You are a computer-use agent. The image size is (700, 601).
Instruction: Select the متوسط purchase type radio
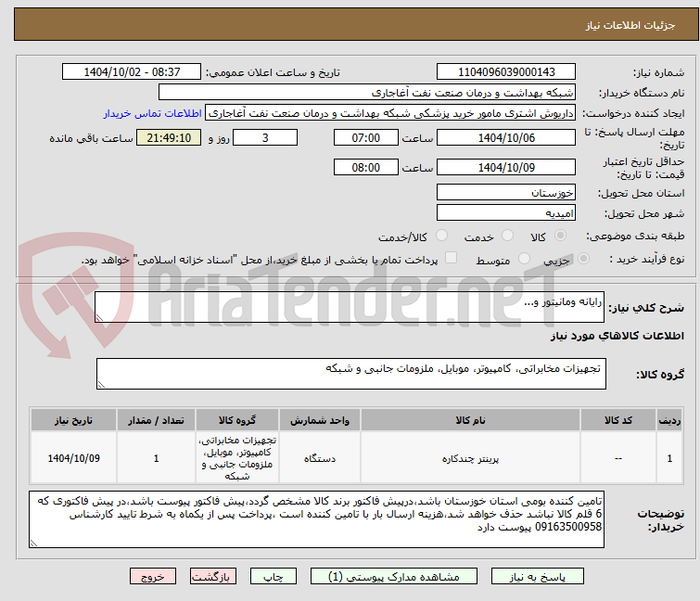coord(524,259)
